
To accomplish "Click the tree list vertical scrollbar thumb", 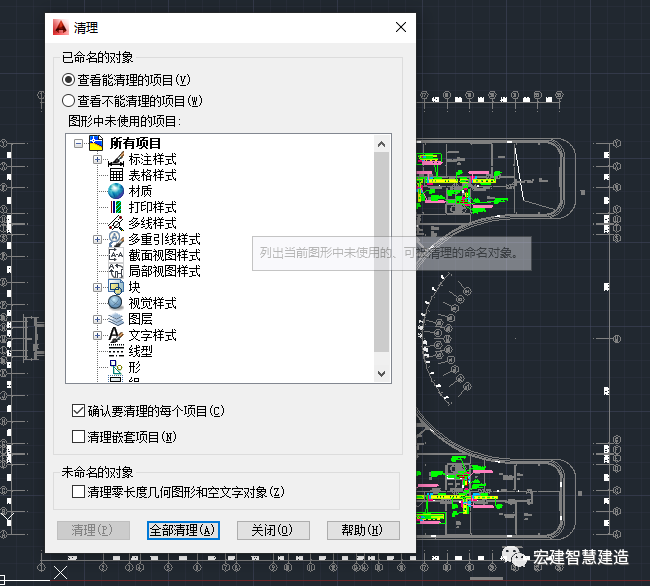I will coord(381,252).
